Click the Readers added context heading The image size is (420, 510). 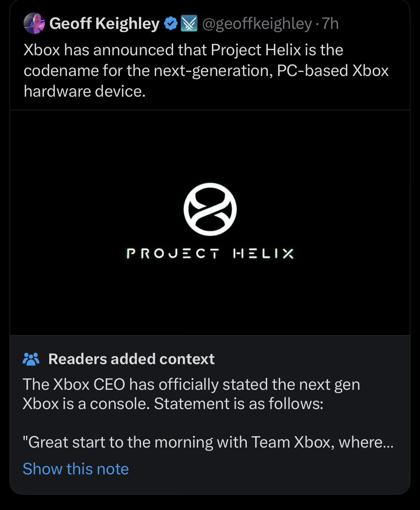coord(131,359)
